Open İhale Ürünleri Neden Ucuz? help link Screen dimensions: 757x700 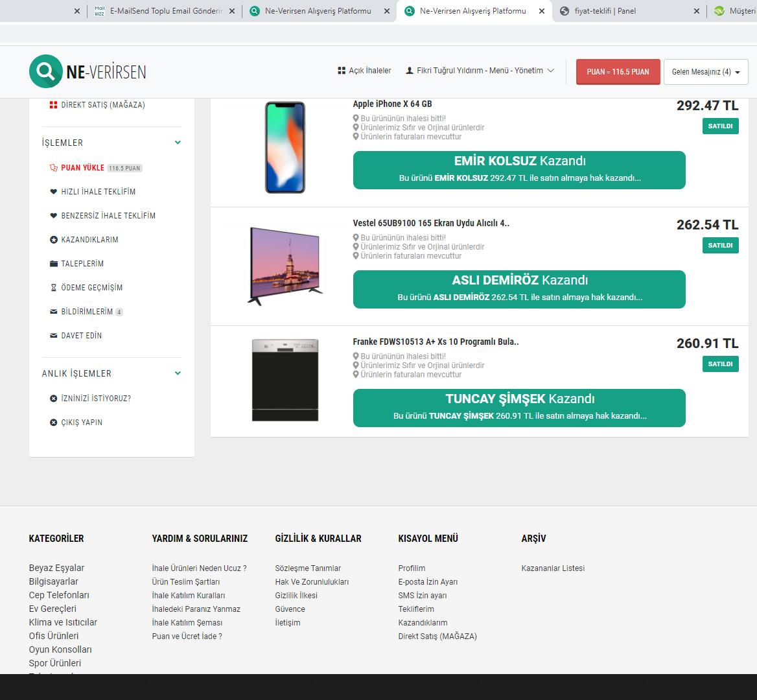click(x=199, y=568)
